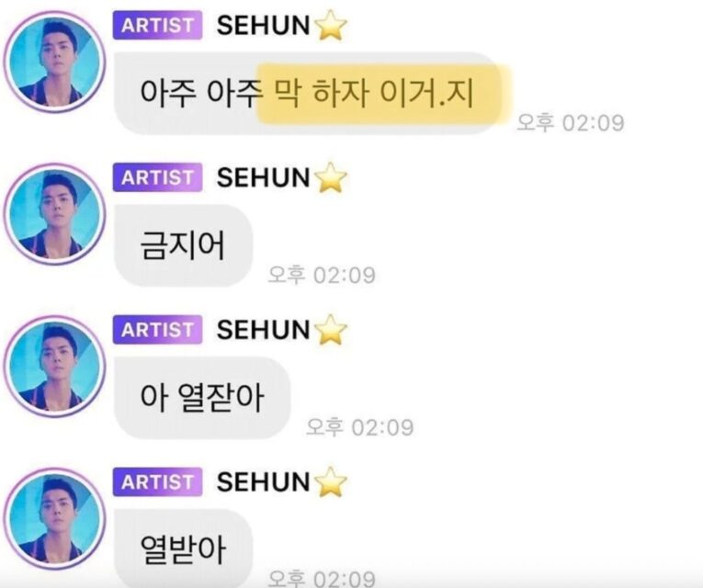Select the profile picture beside the '열받아' message
703x588 pixels.
click(x=55, y=519)
